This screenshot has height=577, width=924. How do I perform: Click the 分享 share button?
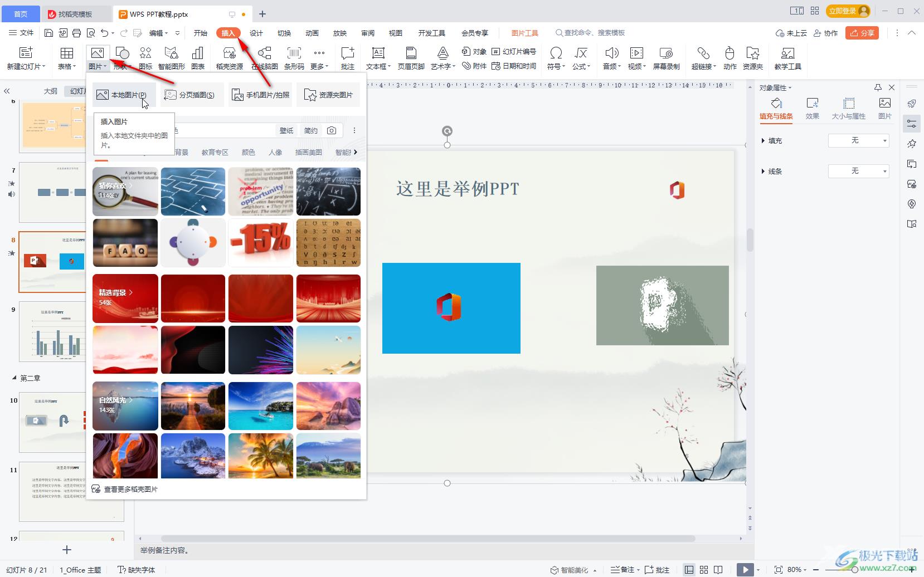[862, 33]
